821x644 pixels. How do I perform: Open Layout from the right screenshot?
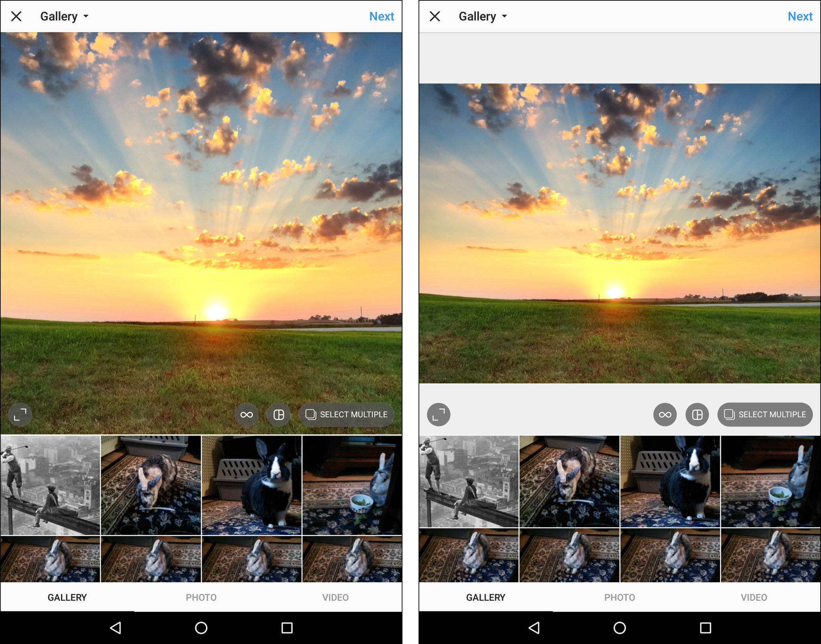698,415
